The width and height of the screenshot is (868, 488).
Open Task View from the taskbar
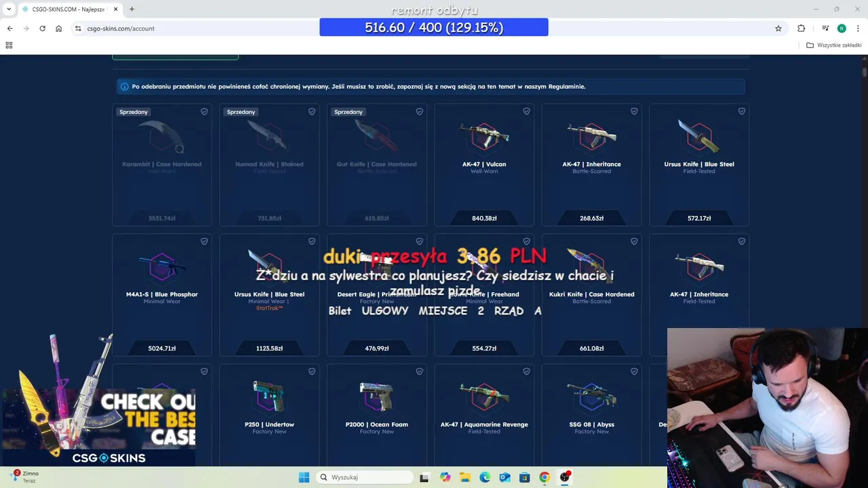coord(425,477)
